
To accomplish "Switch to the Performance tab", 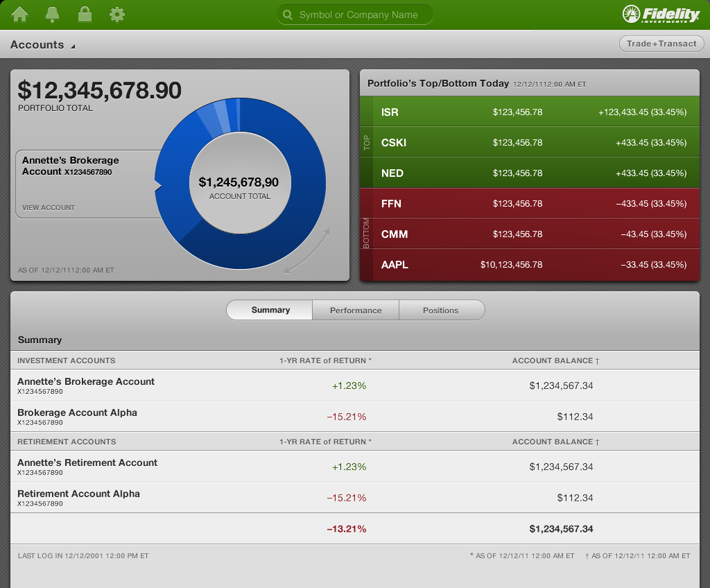I will [x=356, y=311].
